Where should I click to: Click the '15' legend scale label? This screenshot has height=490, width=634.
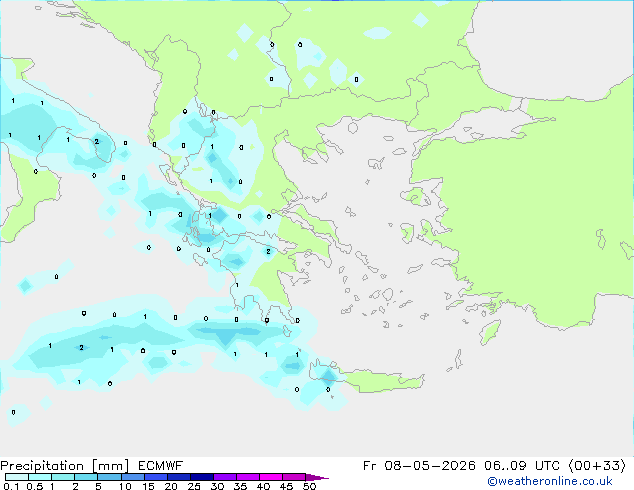148,486
